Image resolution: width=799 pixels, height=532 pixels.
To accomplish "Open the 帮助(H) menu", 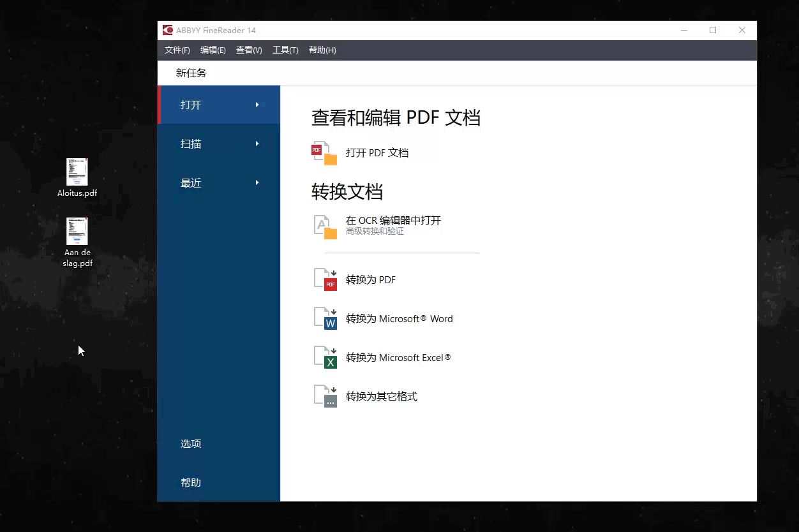I will pos(322,50).
